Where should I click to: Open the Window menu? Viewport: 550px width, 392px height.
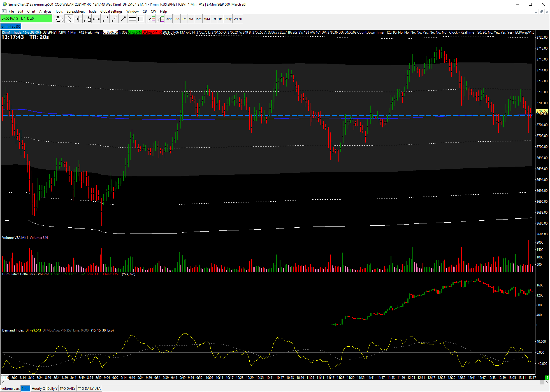tap(133, 11)
